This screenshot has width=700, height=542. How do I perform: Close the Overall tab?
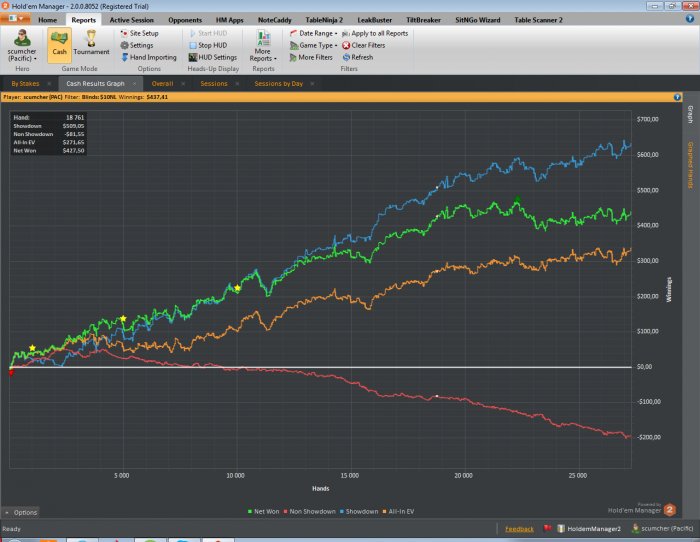point(183,83)
